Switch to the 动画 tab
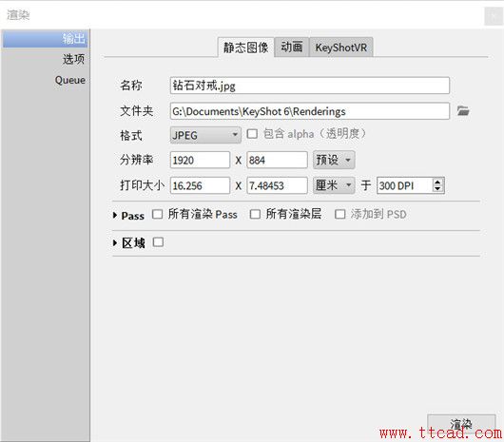This screenshot has width=504, height=442. [292, 47]
